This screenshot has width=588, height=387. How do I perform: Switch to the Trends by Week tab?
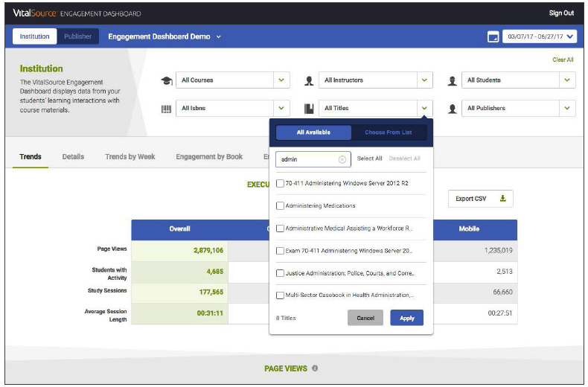point(130,157)
